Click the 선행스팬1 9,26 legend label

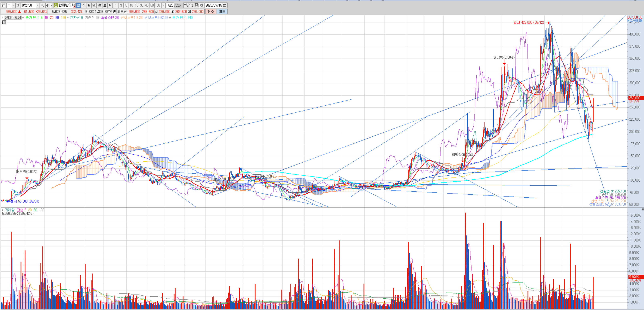(131, 18)
